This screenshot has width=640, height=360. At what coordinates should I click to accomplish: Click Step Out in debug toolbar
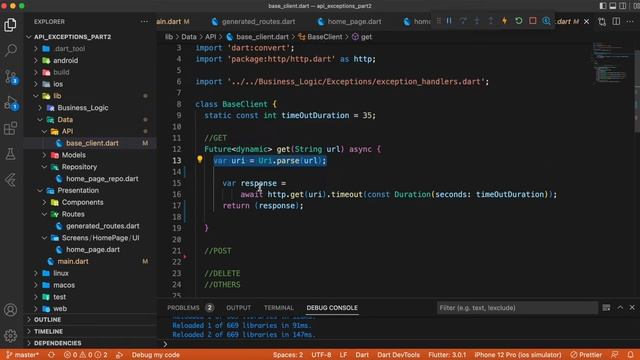[491, 21]
